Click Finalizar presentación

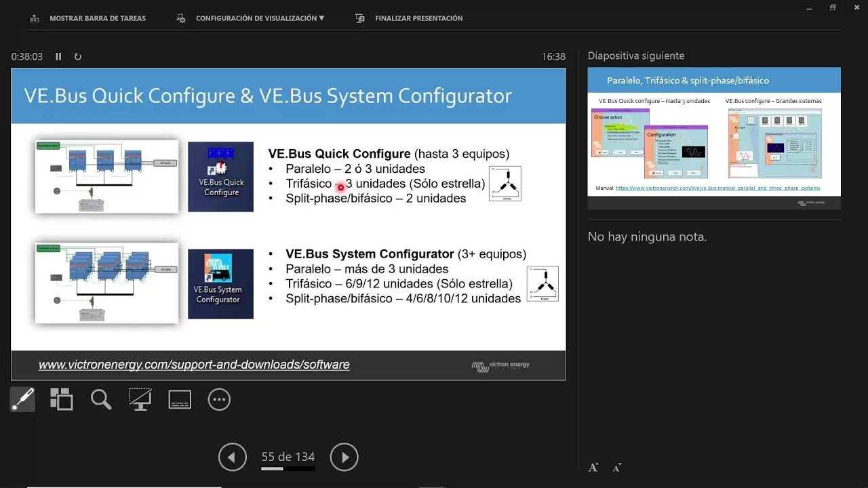[418, 18]
